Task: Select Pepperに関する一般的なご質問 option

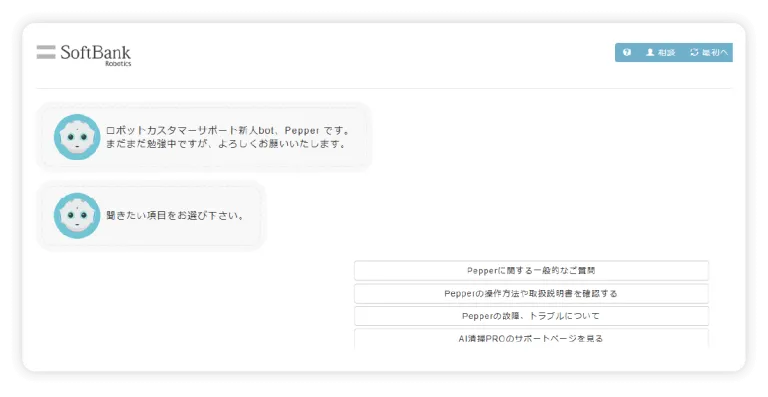Action: tap(531, 270)
